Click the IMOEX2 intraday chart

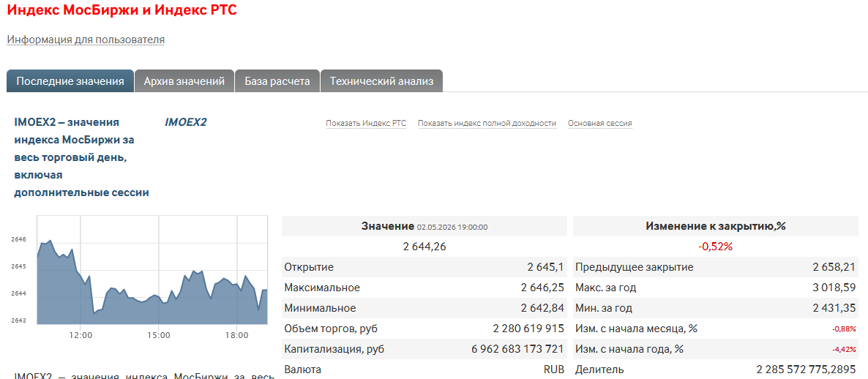[x=152, y=270]
